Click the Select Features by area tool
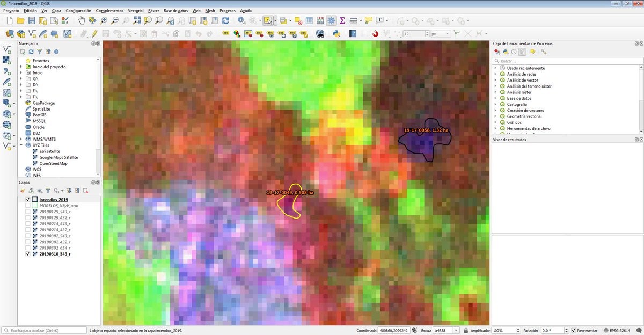Viewport: 644px width, 335px height. point(267,20)
